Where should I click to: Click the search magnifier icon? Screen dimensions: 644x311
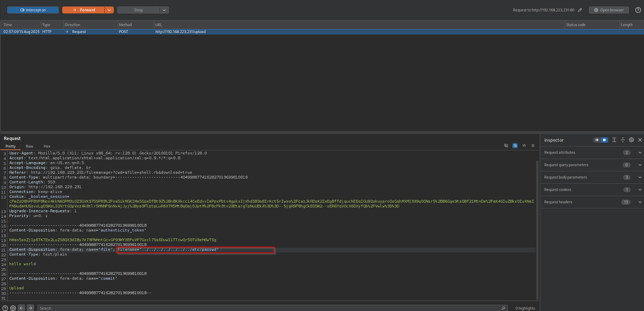(x=503, y=308)
